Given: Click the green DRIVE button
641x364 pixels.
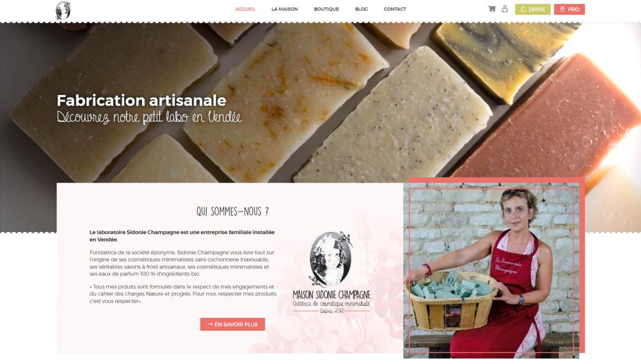Looking at the screenshot, I should (x=533, y=9).
